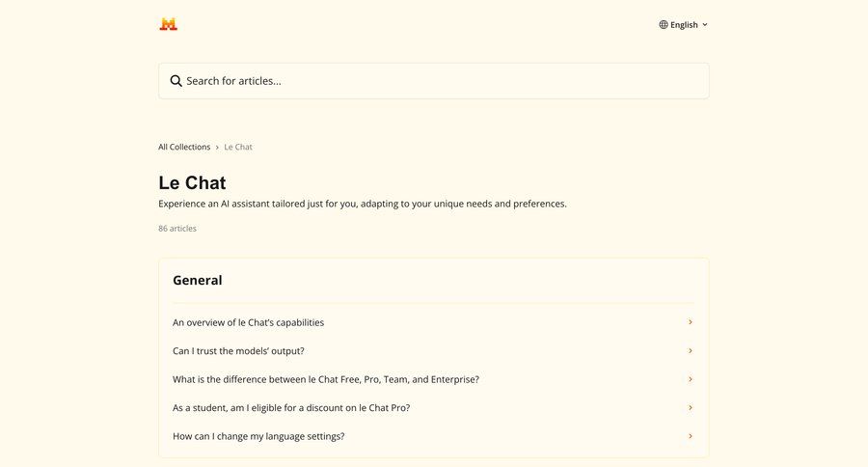Image resolution: width=868 pixels, height=467 pixels.
Task: Open the English language dropdown
Action: 684,25
